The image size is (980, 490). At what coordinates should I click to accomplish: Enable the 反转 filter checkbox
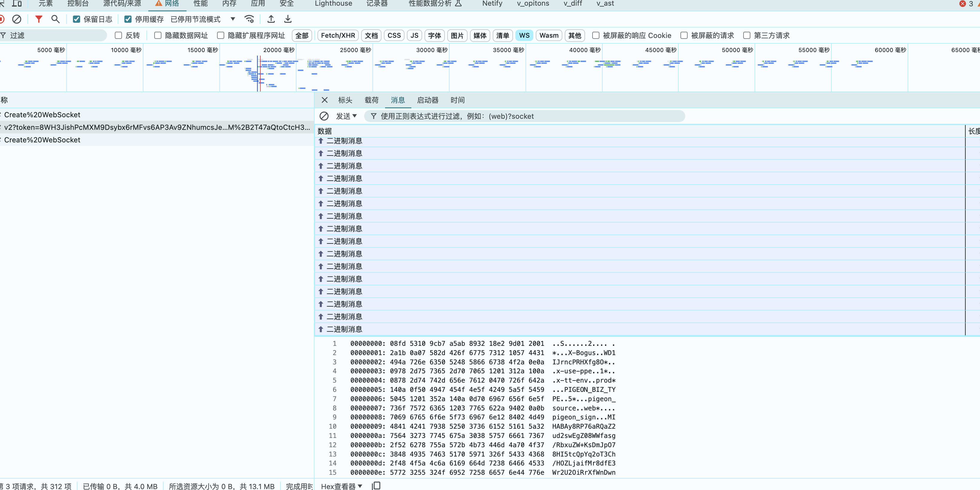click(x=118, y=35)
